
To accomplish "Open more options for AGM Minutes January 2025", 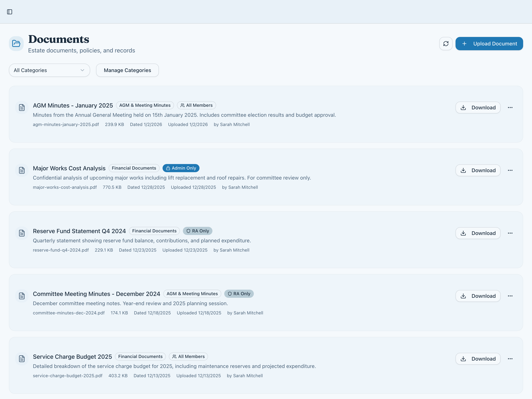I will (510, 108).
